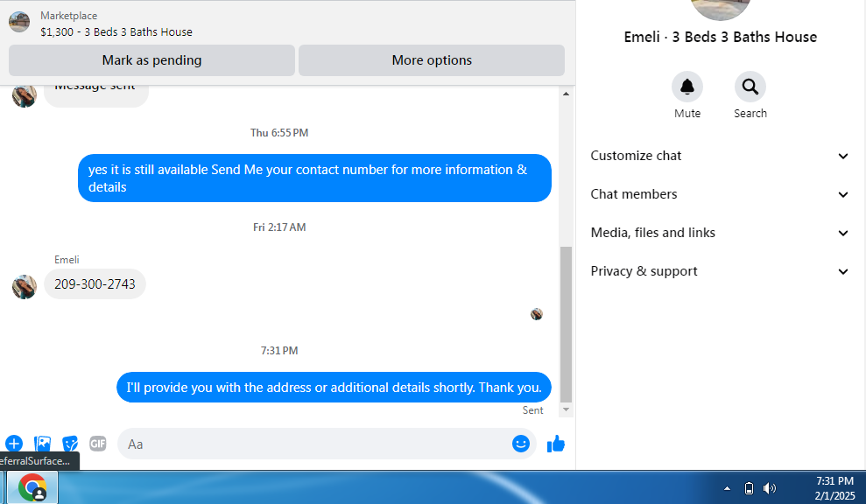866x504 pixels.
Task: Open More options for the listing
Action: pos(432,60)
